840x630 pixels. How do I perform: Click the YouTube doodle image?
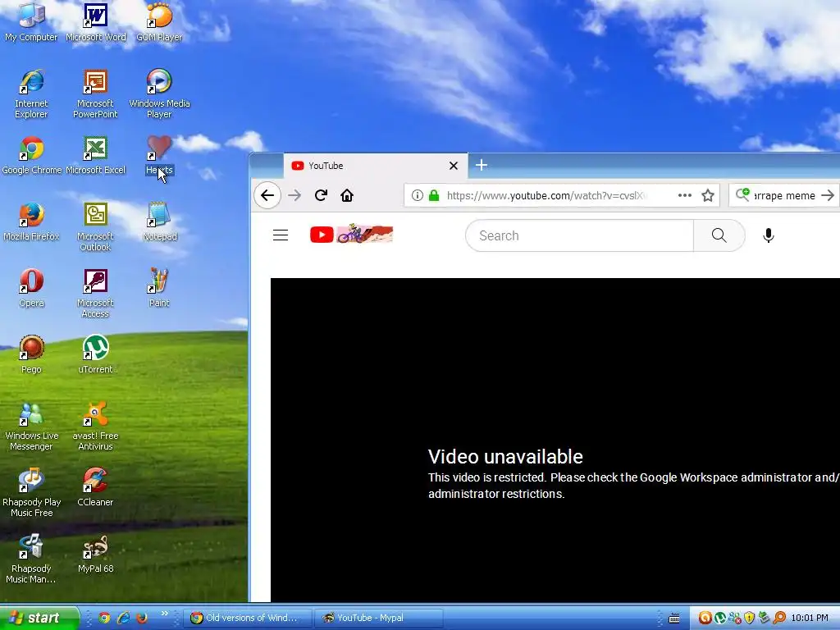[365, 234]
